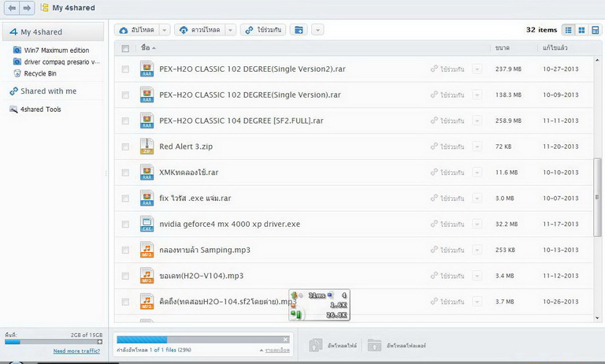Open Shared with me section
The width and height of the screenshot is (605, 364).
pos(48,91)
